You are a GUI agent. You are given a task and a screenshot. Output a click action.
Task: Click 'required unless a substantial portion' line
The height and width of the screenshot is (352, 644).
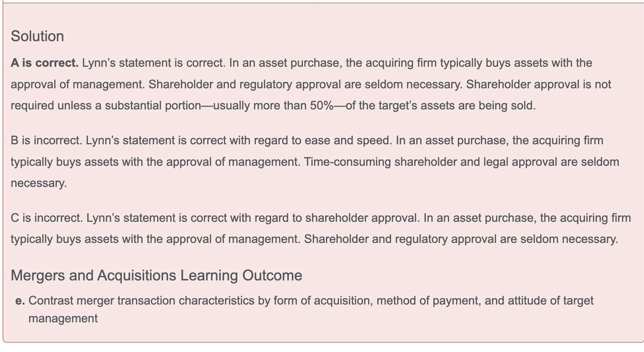(x=106, y=106)
